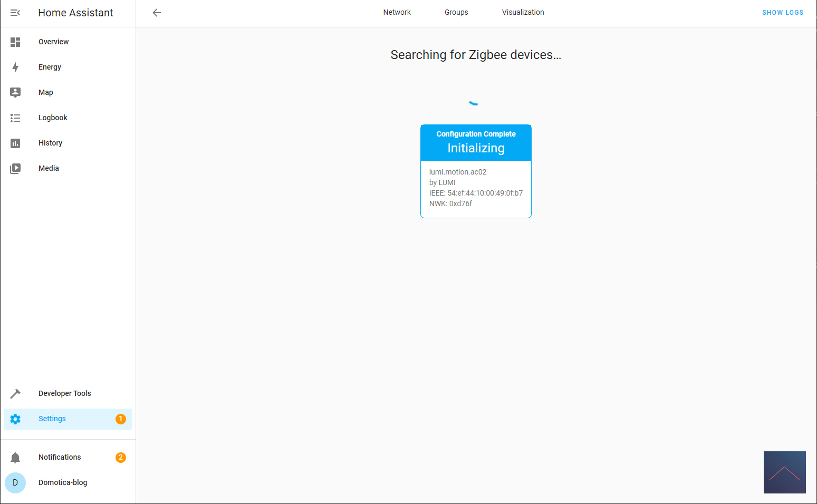This screenshot has width=817, height=504.
Task: Switch to the Groups tab
Action: [456, 12]
